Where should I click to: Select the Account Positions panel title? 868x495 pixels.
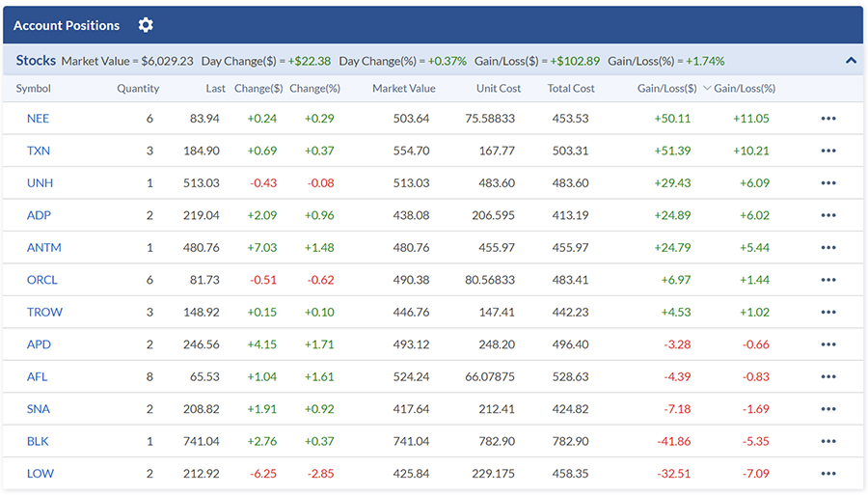click(67, 25)
